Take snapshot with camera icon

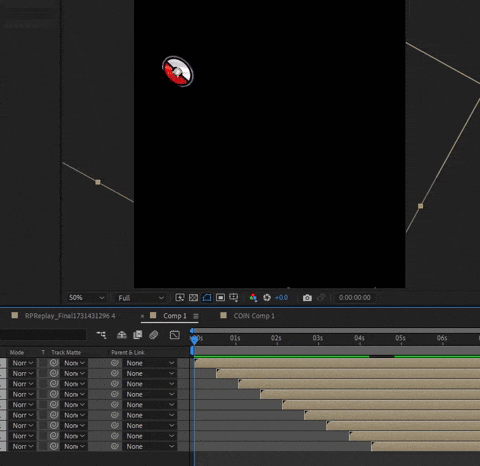307,298
